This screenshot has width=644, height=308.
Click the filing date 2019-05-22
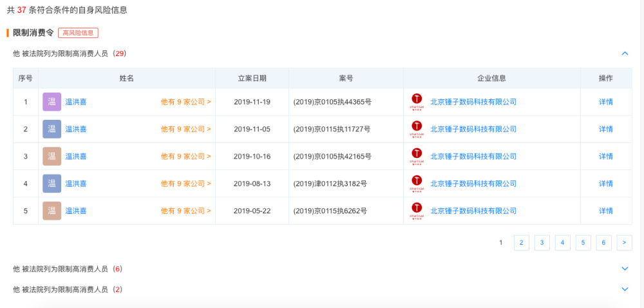click(252, 211)
